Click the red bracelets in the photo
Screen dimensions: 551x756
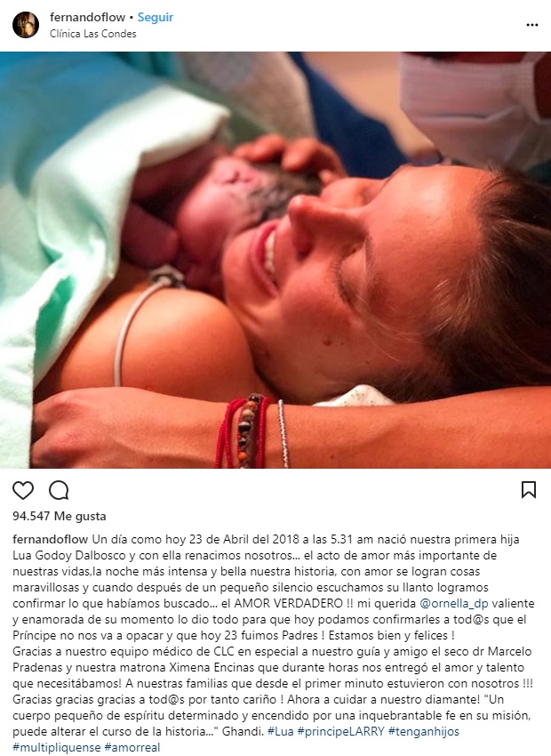[243, 431]
